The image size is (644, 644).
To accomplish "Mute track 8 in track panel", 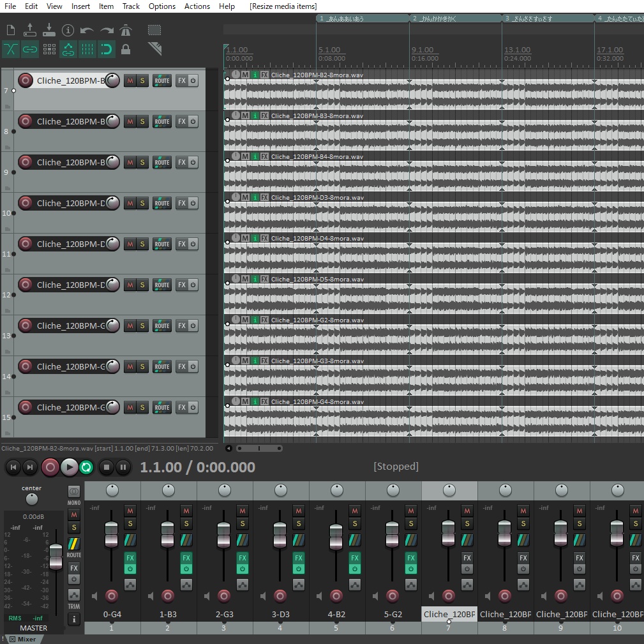I will 130,121.
